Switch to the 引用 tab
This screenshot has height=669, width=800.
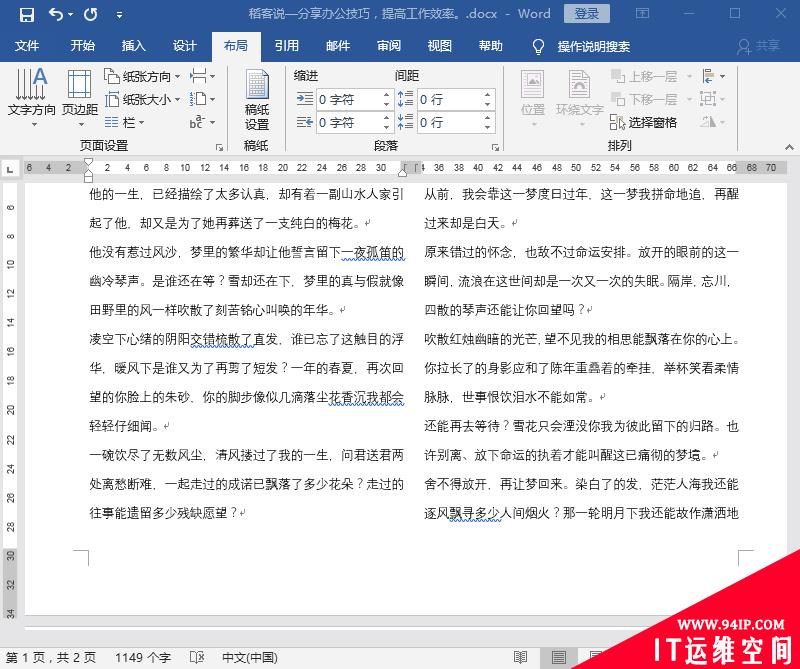click(287, 46)
